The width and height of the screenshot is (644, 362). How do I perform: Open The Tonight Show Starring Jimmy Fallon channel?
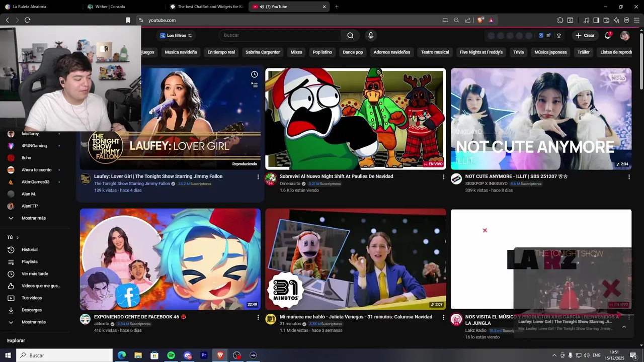point(132,184)
